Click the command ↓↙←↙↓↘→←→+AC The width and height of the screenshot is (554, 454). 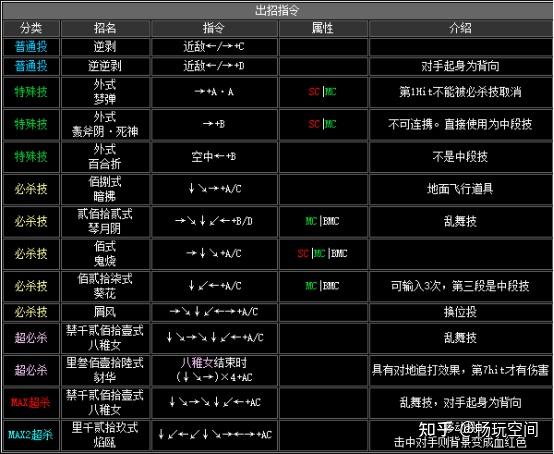(x=215, y=435)
